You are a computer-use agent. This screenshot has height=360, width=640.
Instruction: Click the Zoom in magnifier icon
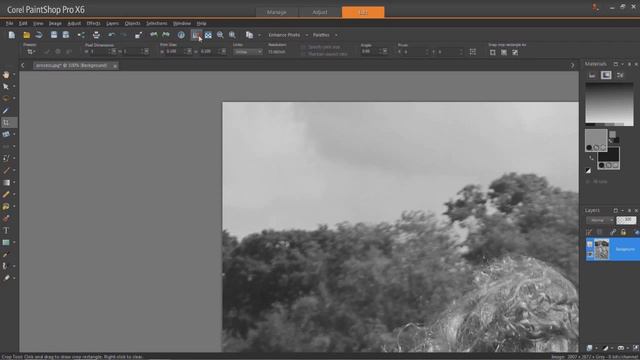pos(232,35)
